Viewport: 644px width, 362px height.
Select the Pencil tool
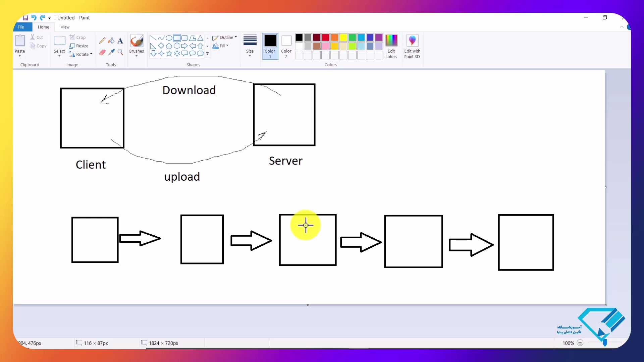tap(102, 41)
